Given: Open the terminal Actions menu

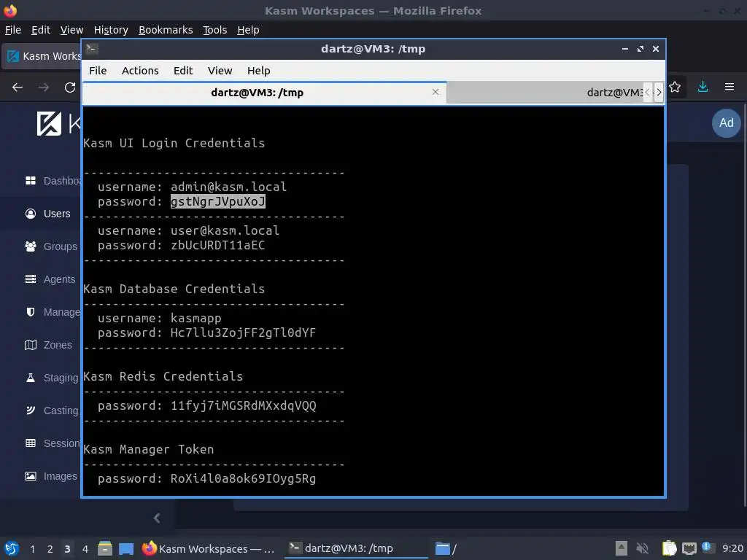Looking at the screenshot, I should [x=140, y=71].
